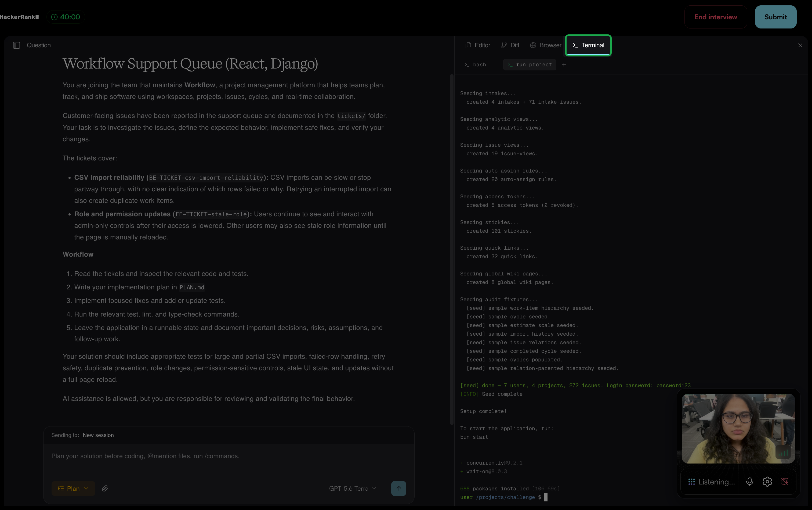The height and width of the screenshot is (510, 812).
Task: Send the prompt with the arrow button
Action: point(398,489)
